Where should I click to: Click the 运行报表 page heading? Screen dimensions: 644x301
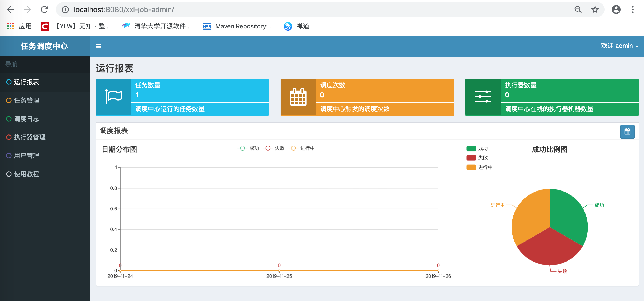[x=115, y=68]
